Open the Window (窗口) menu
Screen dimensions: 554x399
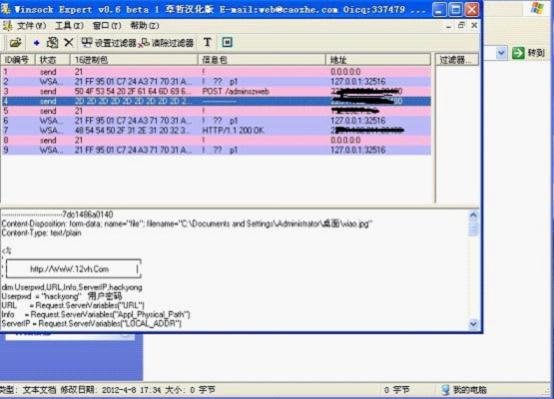coord(107,25)
